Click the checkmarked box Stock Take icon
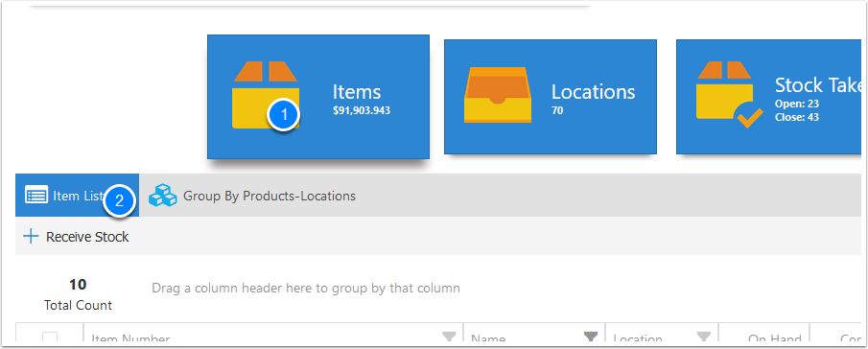Viewport: 868px width, 349px height. (729, 95)
